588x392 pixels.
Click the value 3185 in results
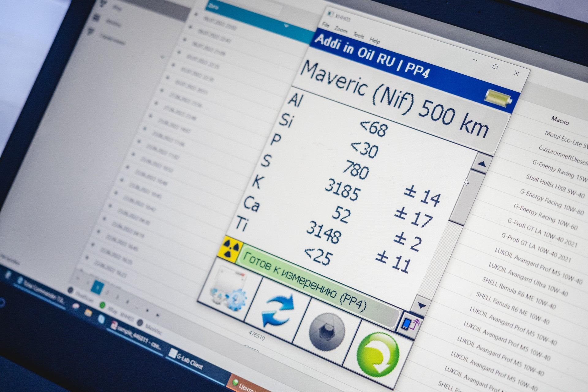pyautogui.click(x=342, y=190)
